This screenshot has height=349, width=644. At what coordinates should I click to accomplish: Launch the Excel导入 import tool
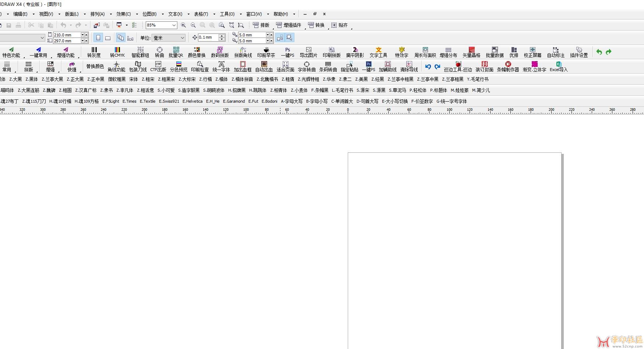pos(558,66)
